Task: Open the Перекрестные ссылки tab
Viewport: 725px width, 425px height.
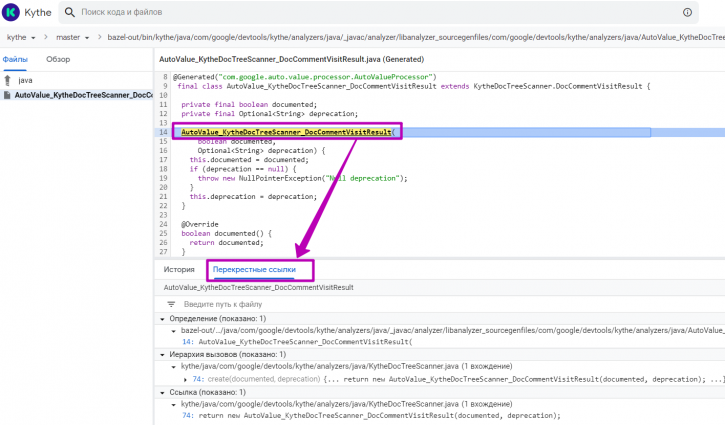Action: click(254, 270)
